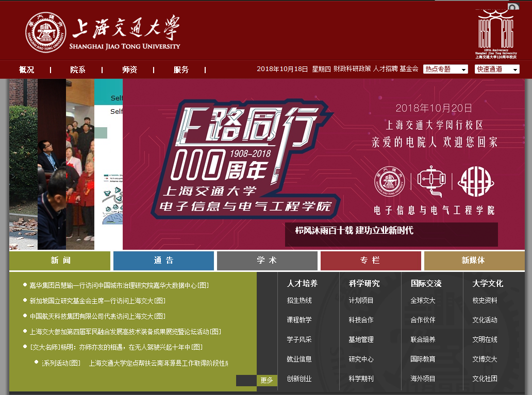Select the 新媒体 tab
The height and width of the screenshot is (395, 532).
(474, 261)
